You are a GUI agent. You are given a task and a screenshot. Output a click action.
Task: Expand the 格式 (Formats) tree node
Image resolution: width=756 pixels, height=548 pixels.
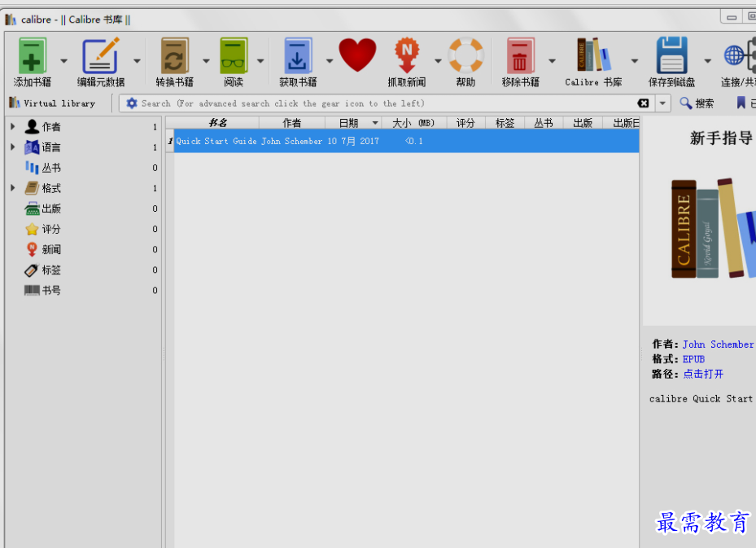coord(13,188)
